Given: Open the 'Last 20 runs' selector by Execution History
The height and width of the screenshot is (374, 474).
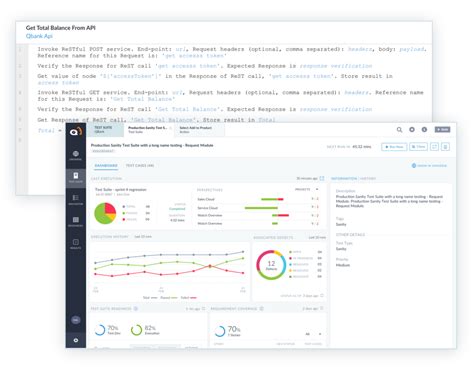Looking at the screenshot, I should pos(143,237).
